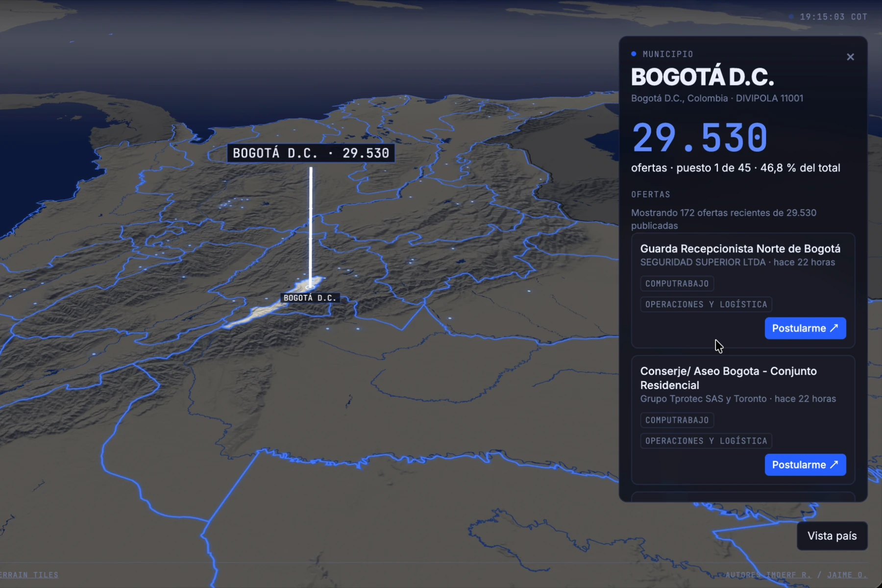
Task: Select 'Bogotá D.C., Colombia · DIVIPOLA 11001' subtitle
Action: 717,98
